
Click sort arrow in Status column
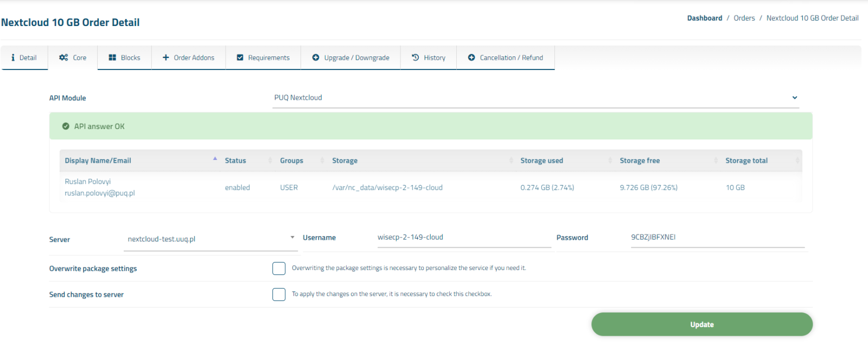click(270, 160)
